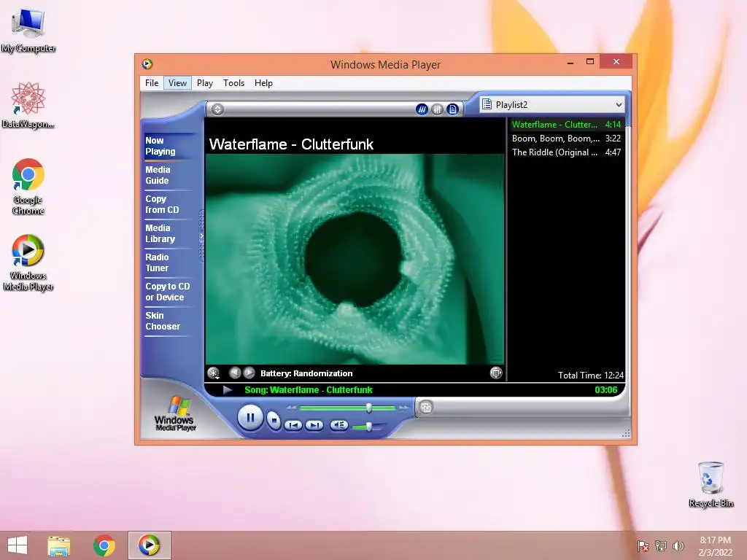Open the Recycle Bin
This screenshot has width=747, height=560.
711,484
